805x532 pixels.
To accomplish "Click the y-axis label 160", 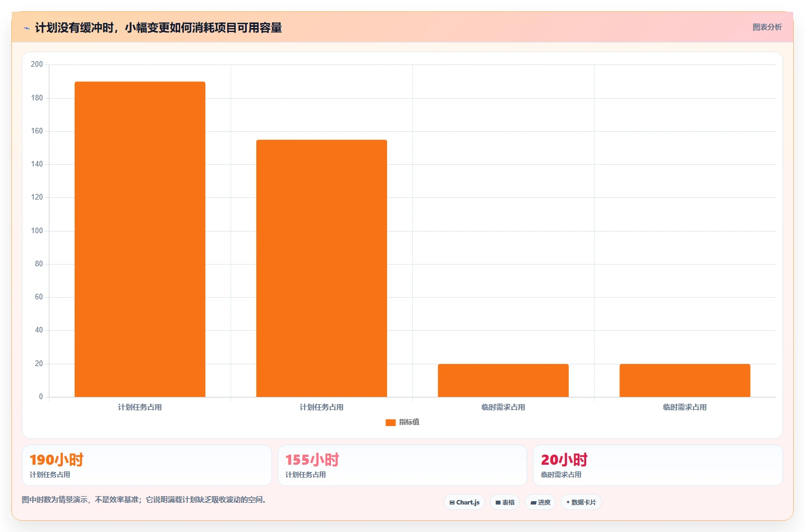I will click(37, 131).
